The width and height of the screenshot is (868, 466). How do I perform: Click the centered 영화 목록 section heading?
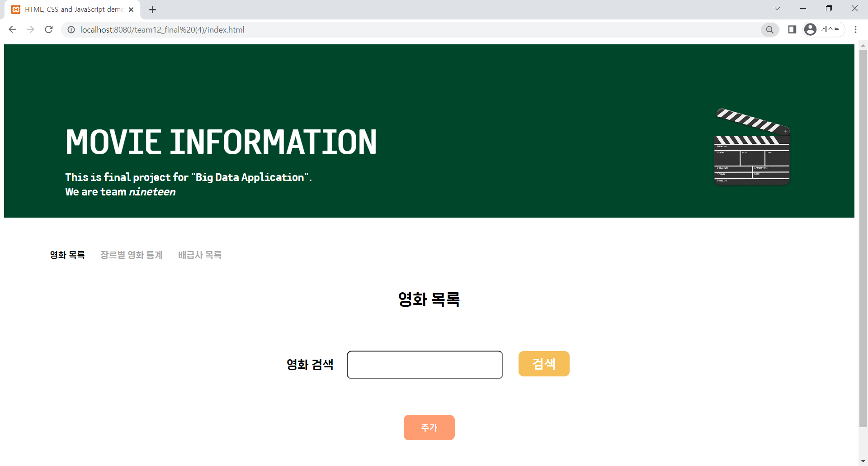pyautogui.click(x=429, y=299)
